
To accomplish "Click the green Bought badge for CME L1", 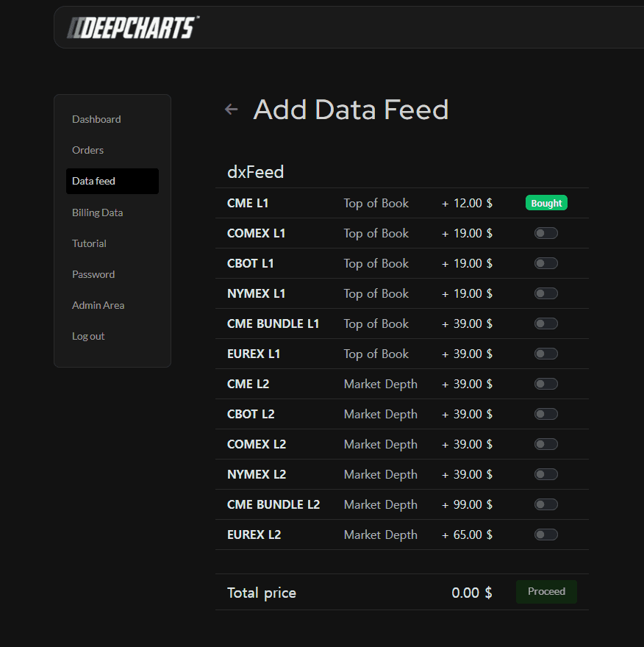I will (x=546, y=203).
